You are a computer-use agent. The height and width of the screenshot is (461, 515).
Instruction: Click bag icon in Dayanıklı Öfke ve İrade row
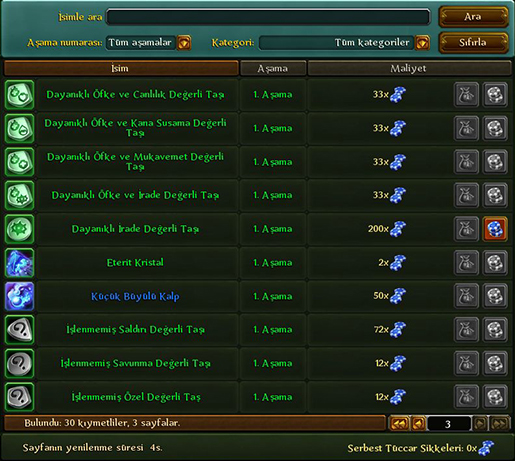click(466, 195)
